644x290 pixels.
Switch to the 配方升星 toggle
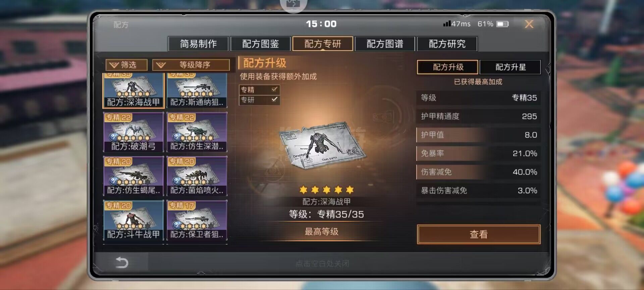pyautogui.click(x=510, y=67)
